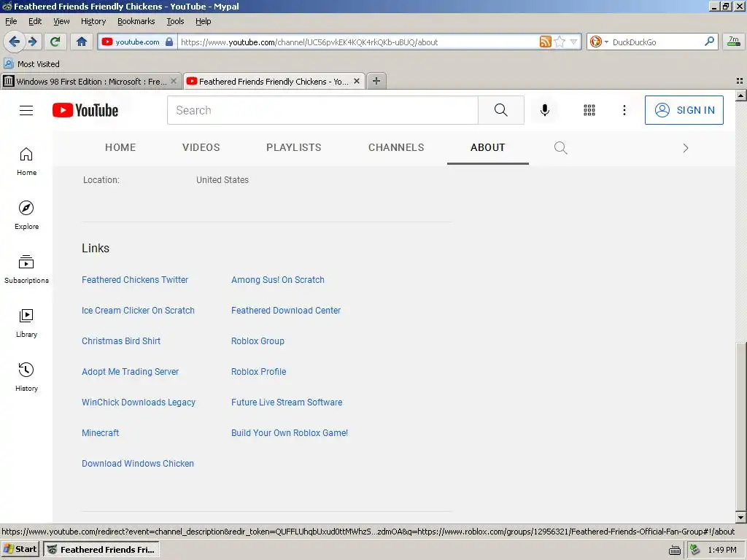
Task: Open the File menu
Action: tap(11, 21)
